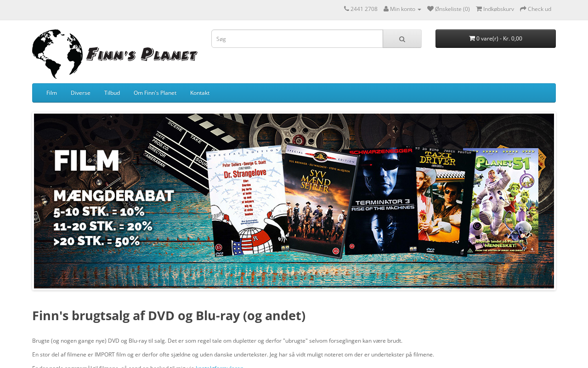Click the phone icon beside 2441 2708
588x368 pixels.
(346, 9)
